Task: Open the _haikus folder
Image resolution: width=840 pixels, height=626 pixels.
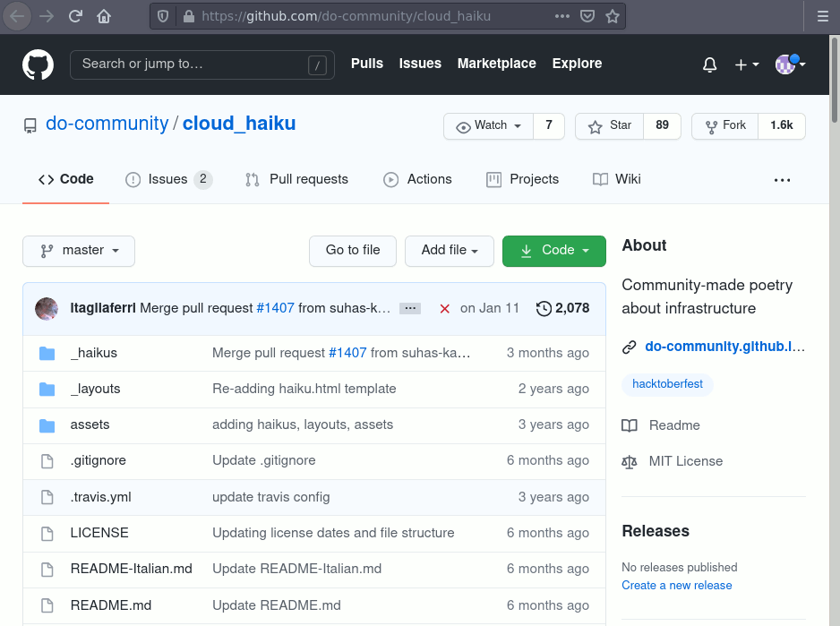Action: [94, 353]
